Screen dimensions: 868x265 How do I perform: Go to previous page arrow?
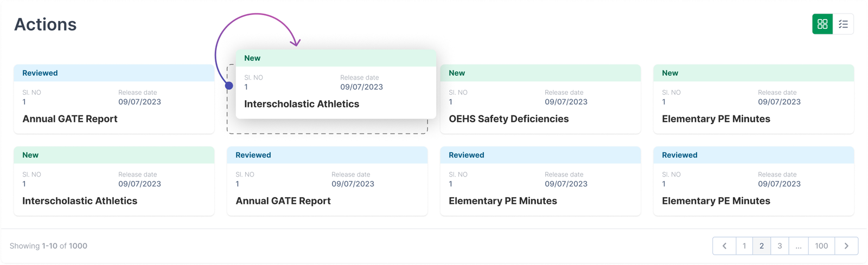tap(724, 246)
